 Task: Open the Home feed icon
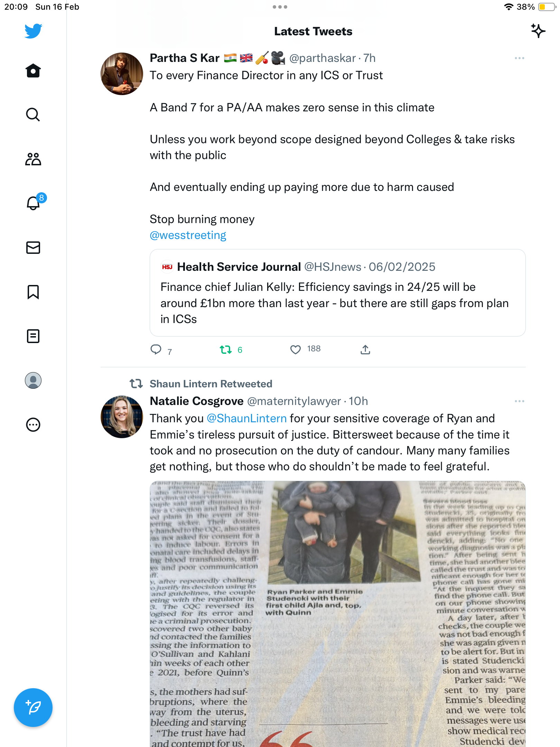(x=33, y=71)
